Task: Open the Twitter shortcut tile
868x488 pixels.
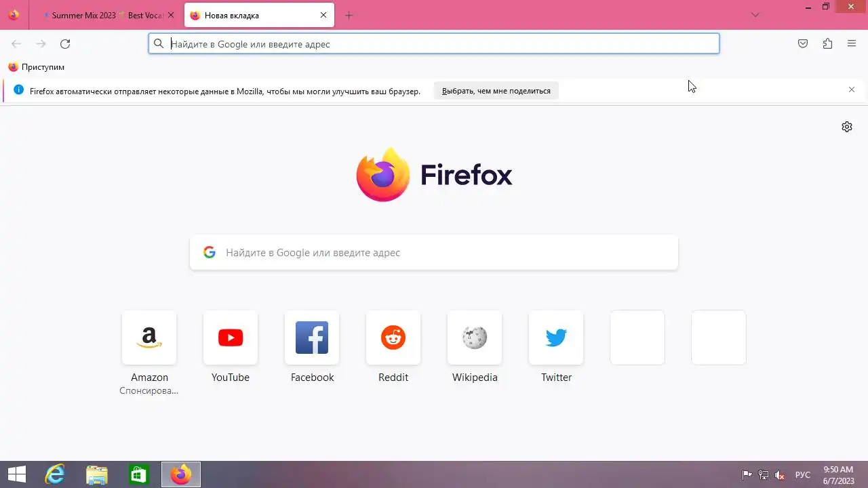Action: click(x=556, y=338)
